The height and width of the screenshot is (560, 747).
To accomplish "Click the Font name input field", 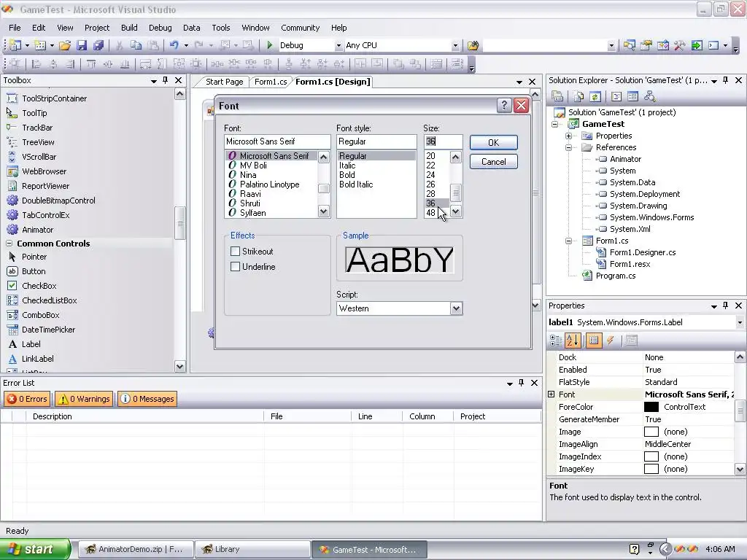I will (276, 141).
